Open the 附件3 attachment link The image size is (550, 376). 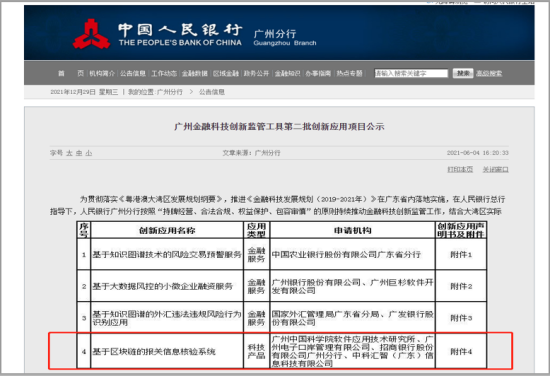461,318
